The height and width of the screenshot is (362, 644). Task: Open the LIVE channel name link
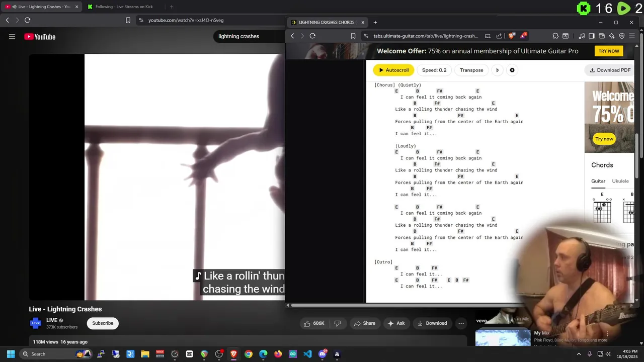coord(52,320)
